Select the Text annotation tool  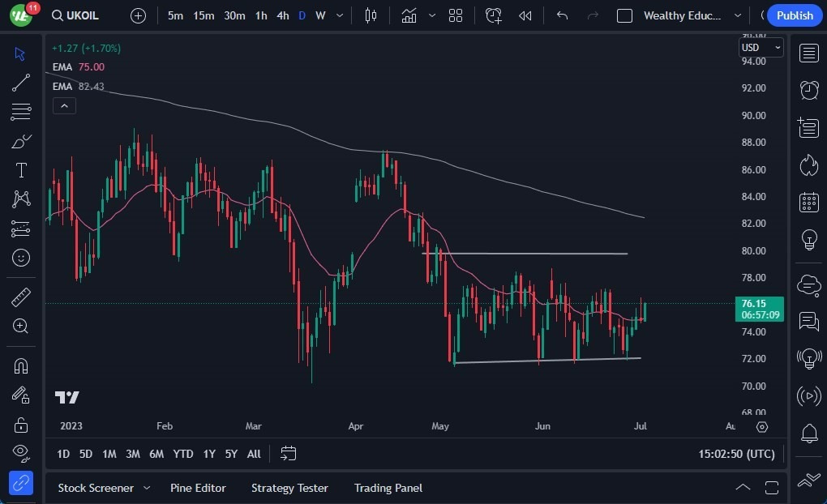(21, 170)
